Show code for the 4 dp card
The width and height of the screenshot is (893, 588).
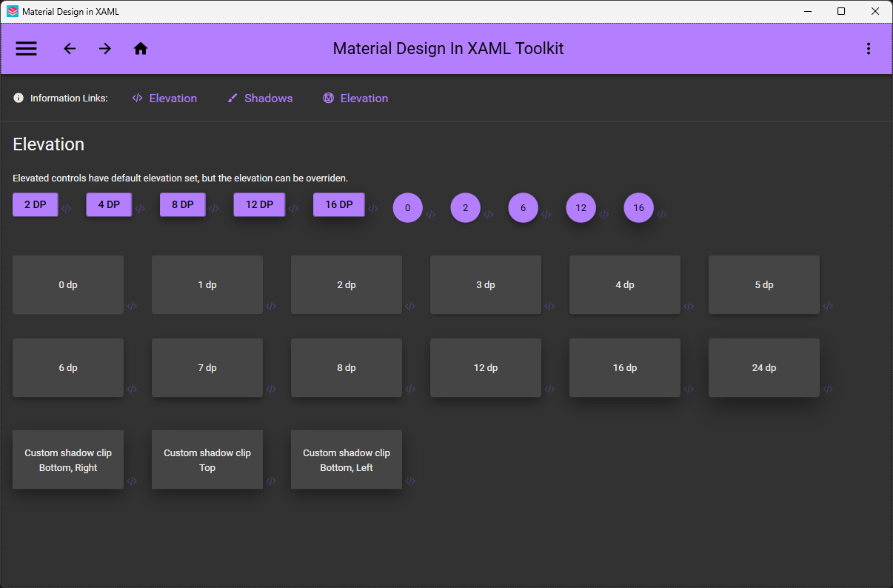(x=689, y=307)
